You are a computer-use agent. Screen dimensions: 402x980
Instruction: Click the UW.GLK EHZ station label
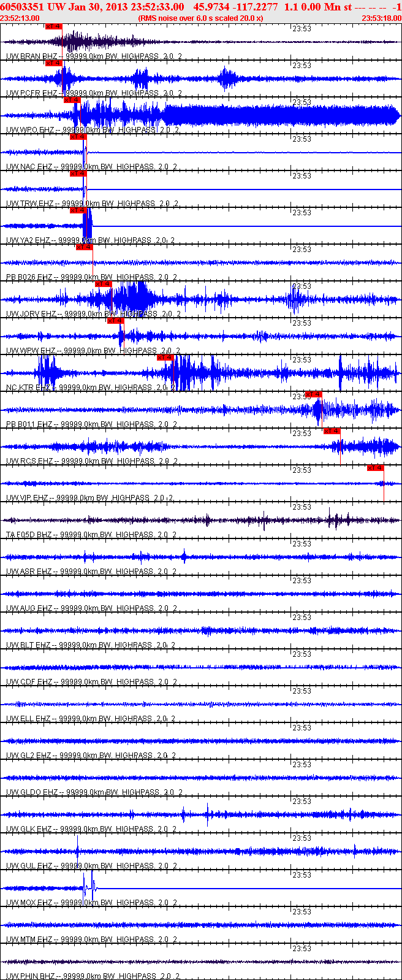click(29, 829)
